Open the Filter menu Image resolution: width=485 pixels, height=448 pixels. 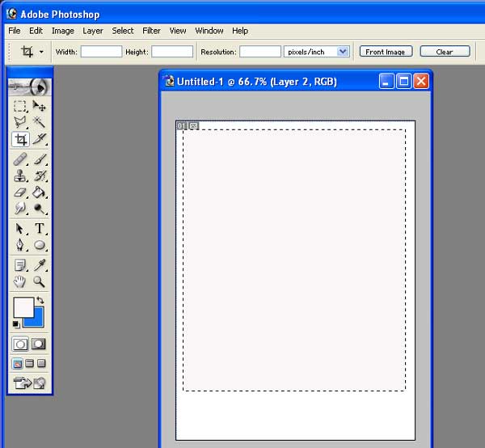(x=151, y=31)
